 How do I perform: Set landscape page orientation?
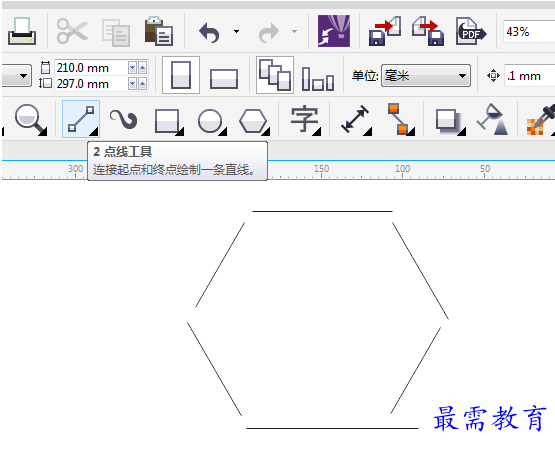tap(224, 78)
